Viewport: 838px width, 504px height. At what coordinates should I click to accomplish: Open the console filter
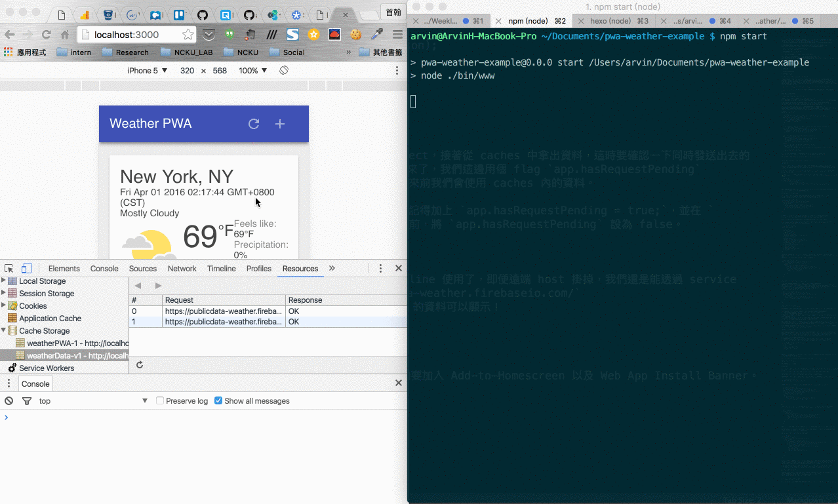click(27, 401)
